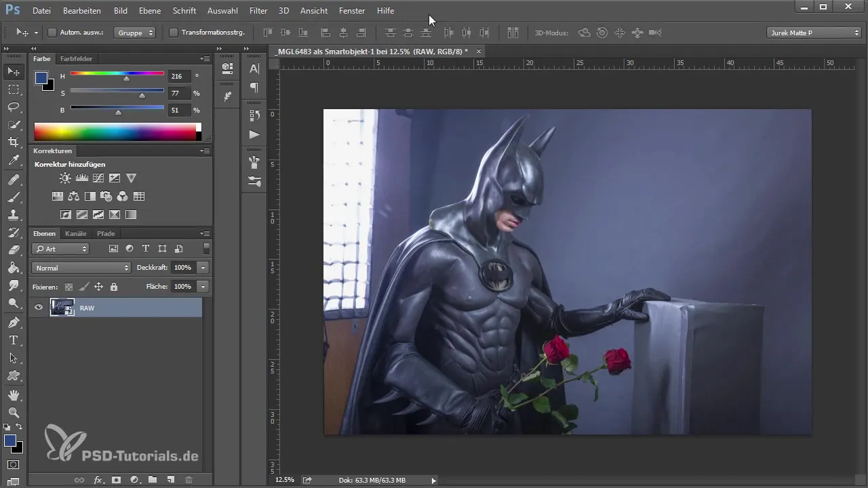Open the Filter menu

coord(258,11)
